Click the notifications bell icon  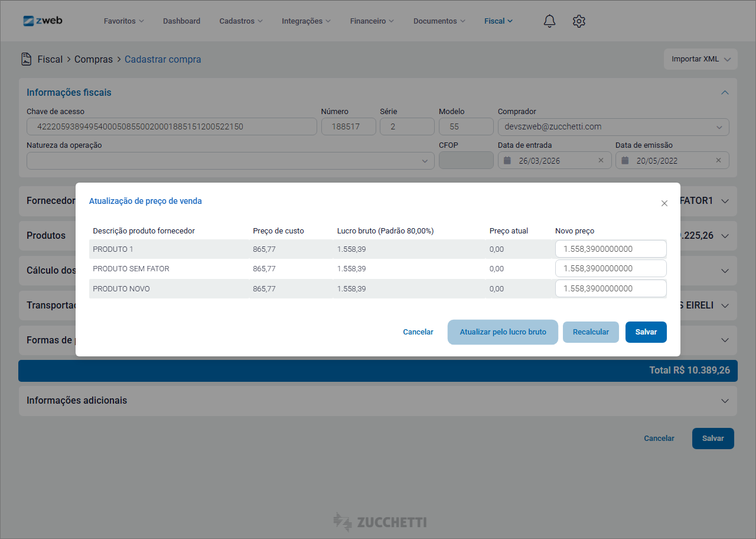pos(549,21)
